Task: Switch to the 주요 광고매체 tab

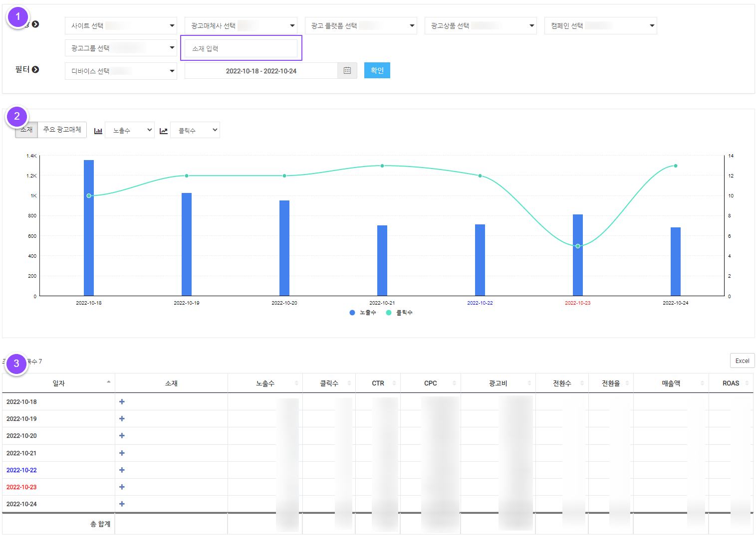Action: click(62, 130)
